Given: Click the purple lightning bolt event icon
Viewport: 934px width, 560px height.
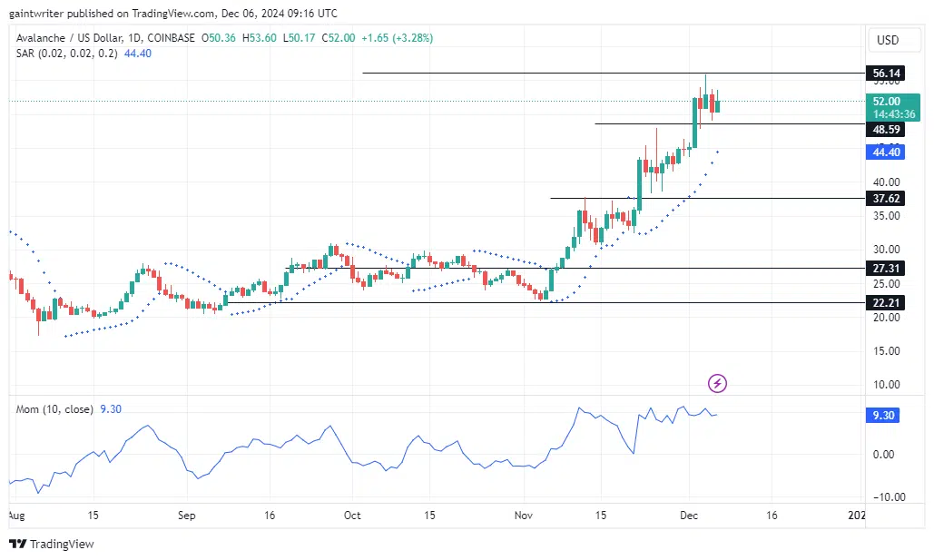Looking at the screenshot, I should pyautogui.click(x=717, y=383).
